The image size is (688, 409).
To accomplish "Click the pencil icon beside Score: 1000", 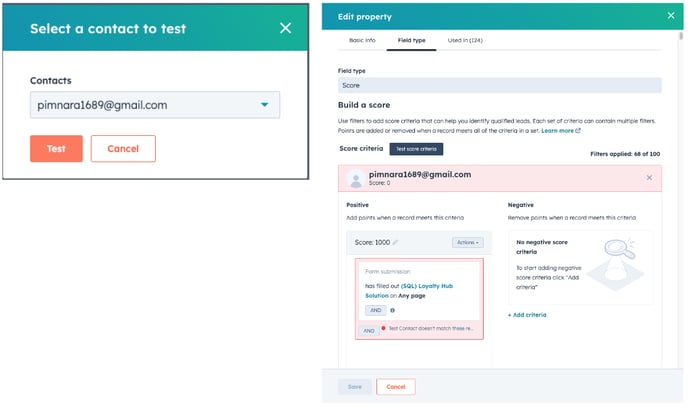I will pos(395,242).
